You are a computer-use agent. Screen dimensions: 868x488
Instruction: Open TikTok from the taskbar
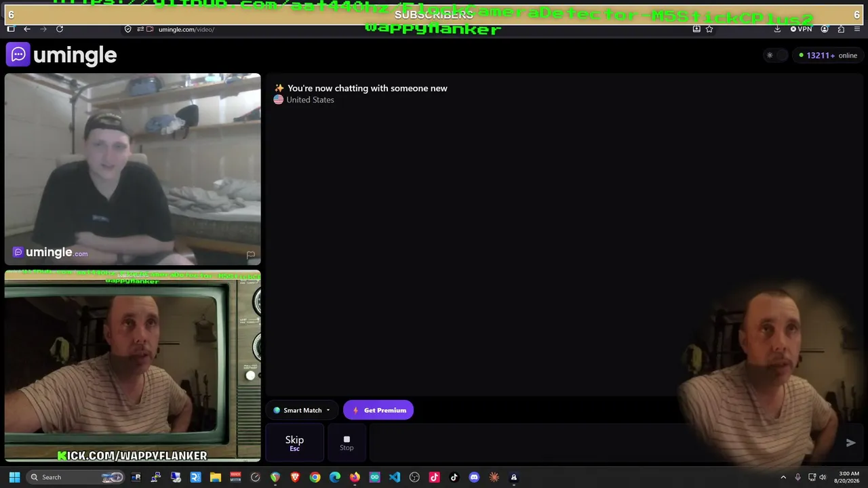454,477
